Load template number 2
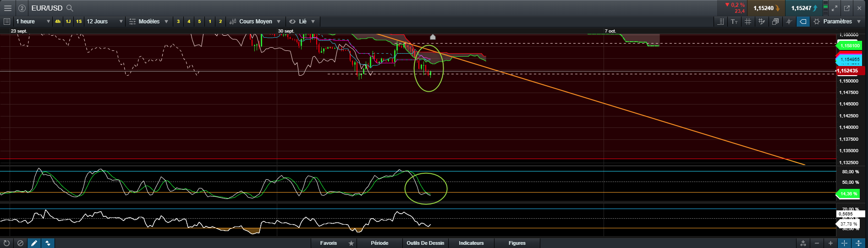This screenshot has height=248, width=868. [x=220, y=22]
